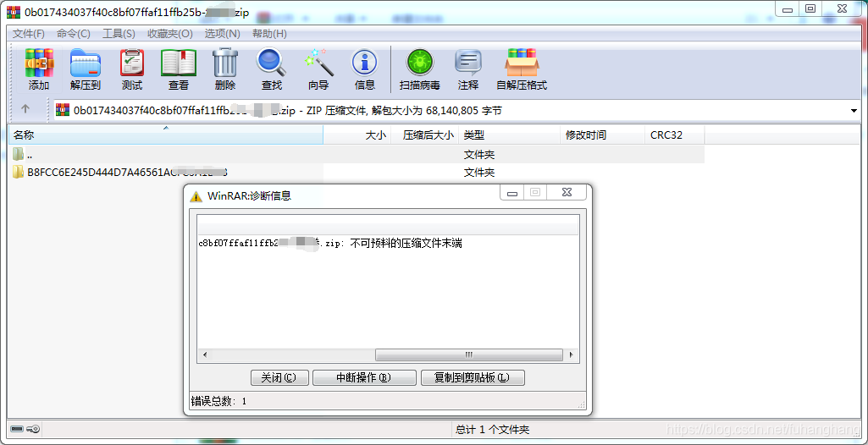The image size is (868, 445).
Task: Select the 不可预料的压缩文件末端 error message
Action: (406, 244)
